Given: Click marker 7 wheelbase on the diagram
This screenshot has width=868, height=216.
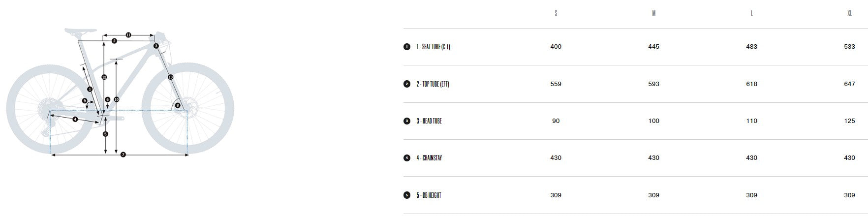Looking at the screenshot, I should 123,155.
